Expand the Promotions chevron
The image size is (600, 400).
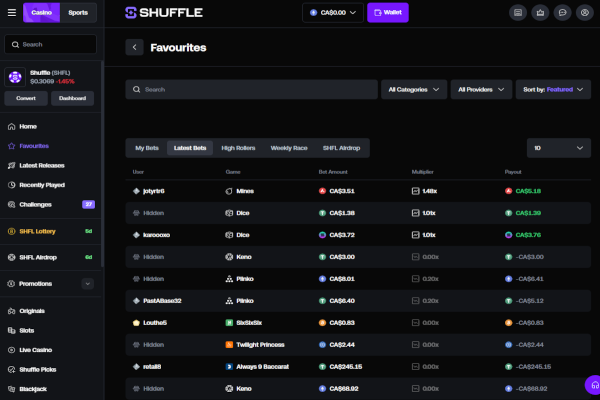tap(88, 284)
